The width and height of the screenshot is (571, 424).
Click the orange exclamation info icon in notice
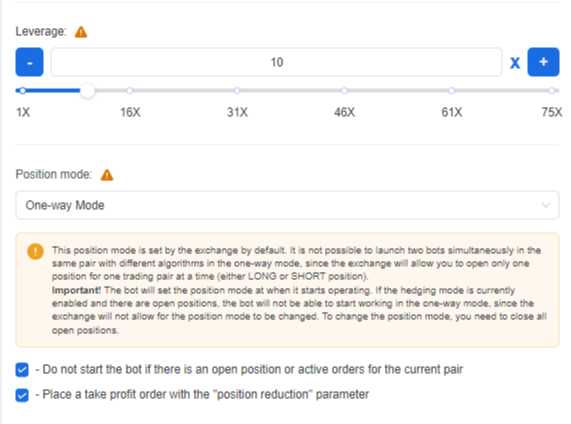(35, 251)
